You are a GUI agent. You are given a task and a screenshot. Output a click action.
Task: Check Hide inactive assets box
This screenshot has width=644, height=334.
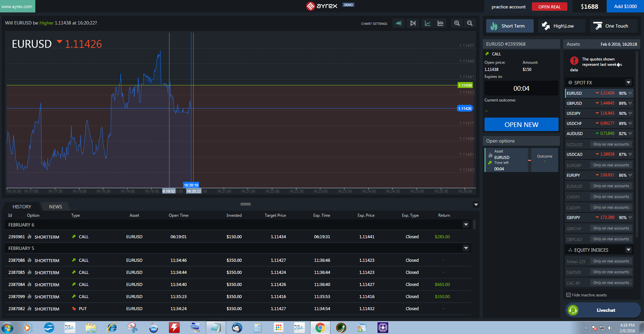coord(568,295)
